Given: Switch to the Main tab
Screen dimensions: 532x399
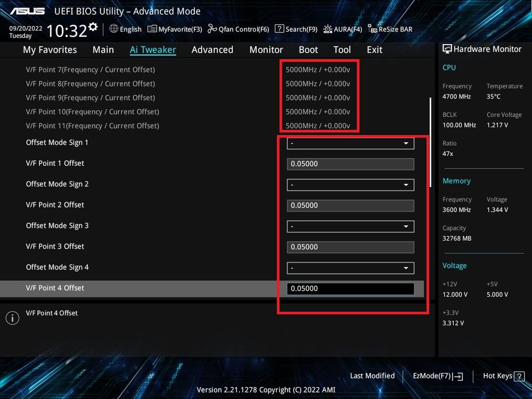Looking at the screenshot, I should pyautogui.click(x=103, y=50).
